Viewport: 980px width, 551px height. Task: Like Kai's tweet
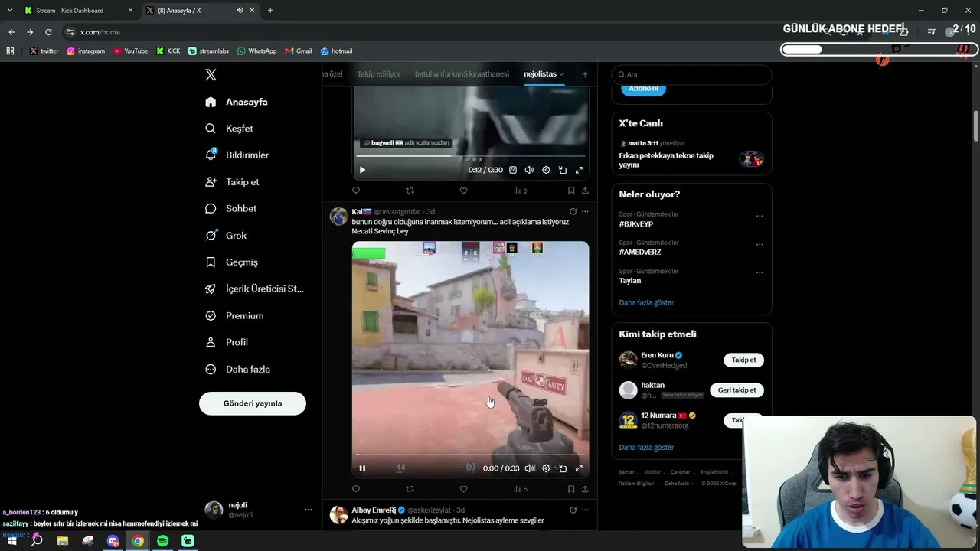(463, 489)
